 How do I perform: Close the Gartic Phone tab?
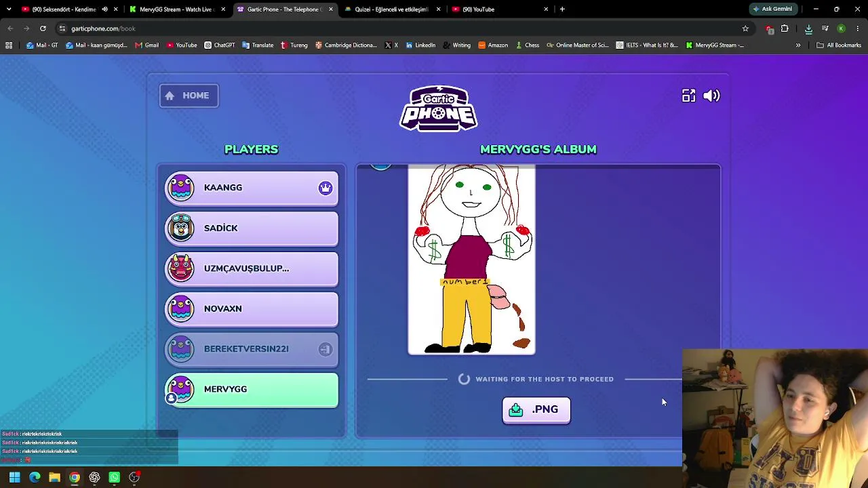[x=331, y=9]
